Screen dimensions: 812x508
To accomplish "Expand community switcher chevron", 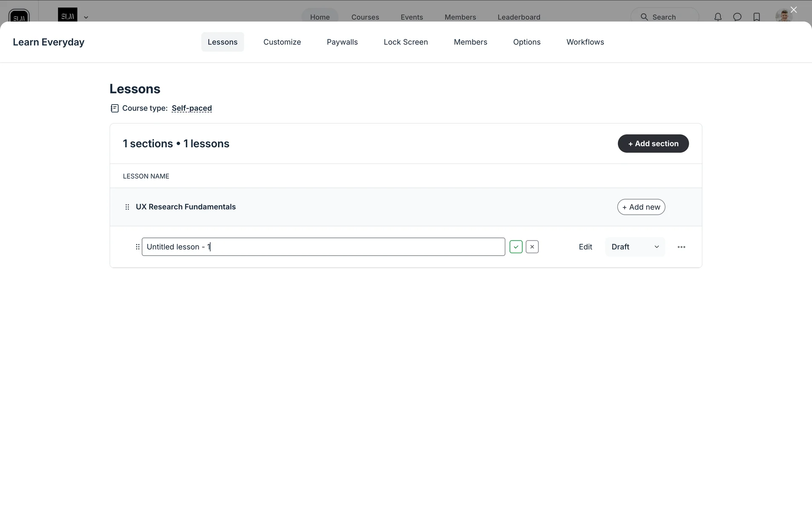I will click(86, 17).
